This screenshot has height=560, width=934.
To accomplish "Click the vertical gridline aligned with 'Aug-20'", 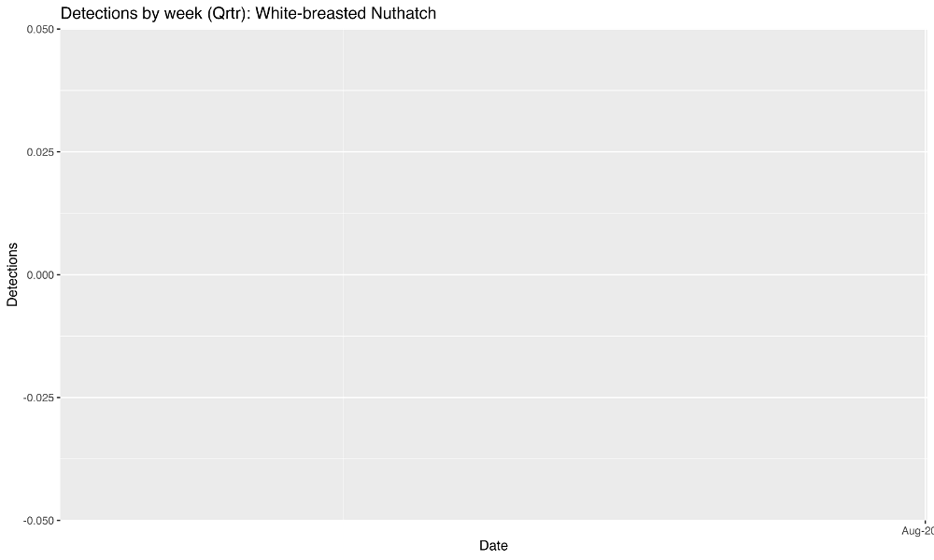I will tap(925, 274).
